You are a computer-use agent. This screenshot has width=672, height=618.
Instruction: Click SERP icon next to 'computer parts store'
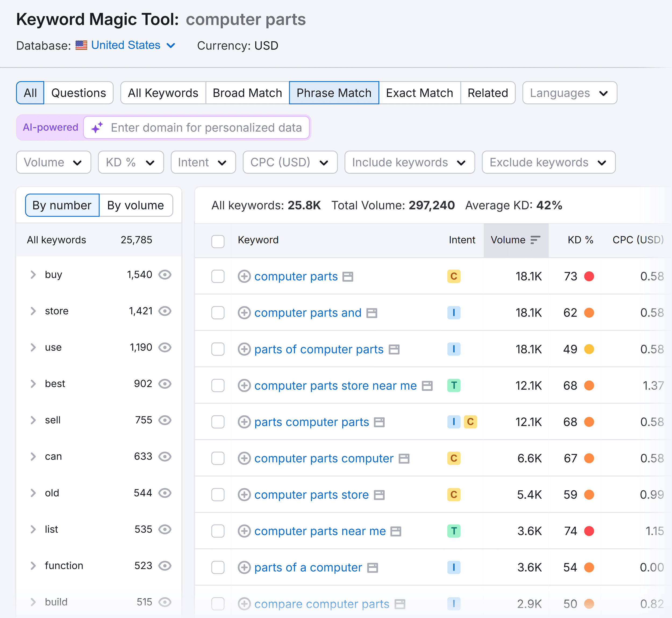pos(379,495)
